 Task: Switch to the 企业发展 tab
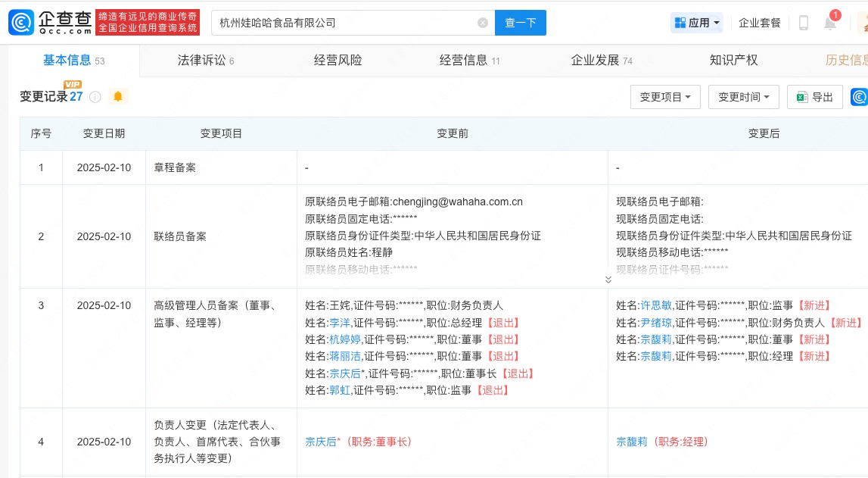pyautogui.click(x=602, y=61)
